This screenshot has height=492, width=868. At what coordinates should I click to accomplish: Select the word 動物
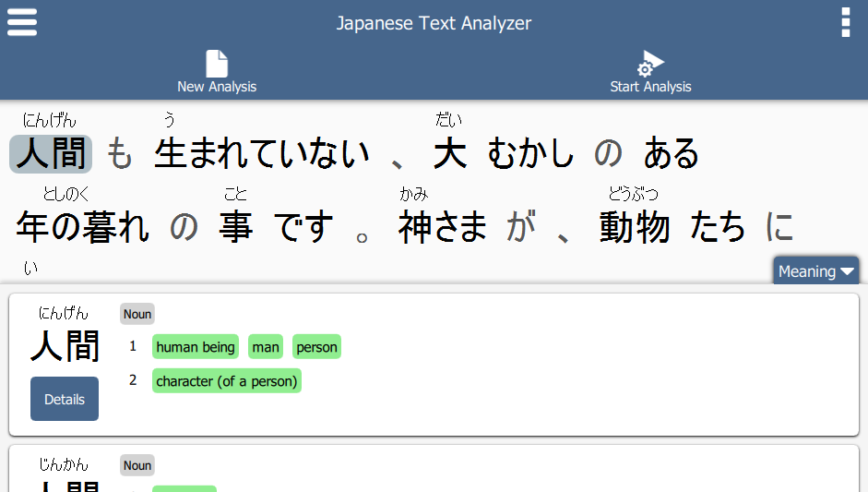click(x=635, y=227)
